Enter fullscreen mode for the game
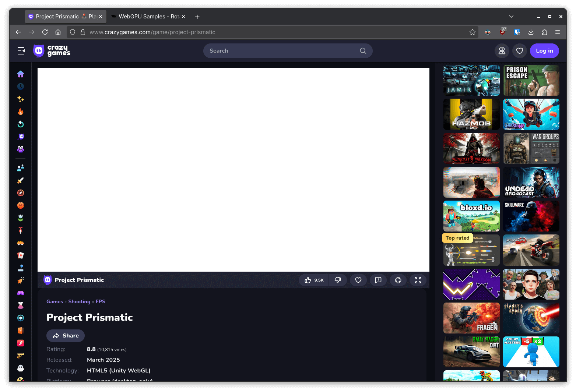Screen dimensions: 576x392 [x=418, y=280]
